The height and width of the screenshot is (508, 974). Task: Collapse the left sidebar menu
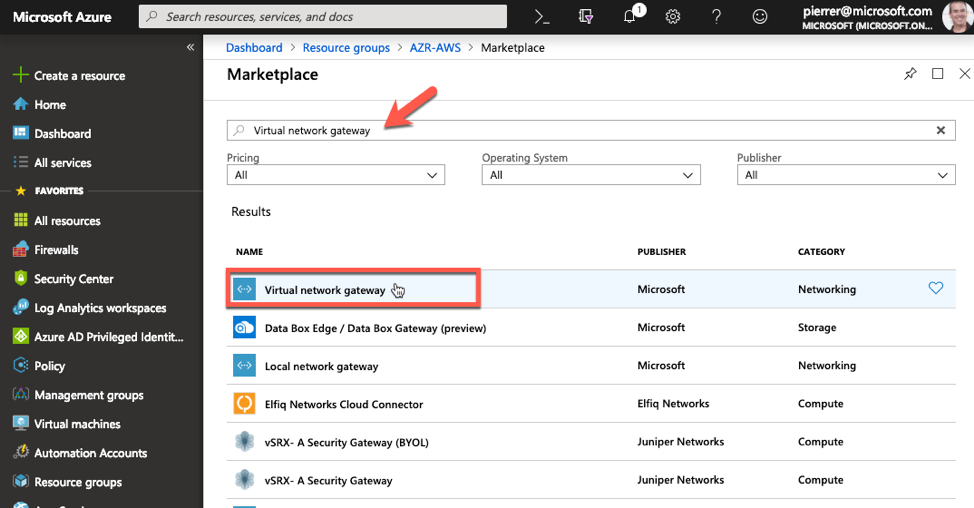pyautogui.click(x=190, y=47)
